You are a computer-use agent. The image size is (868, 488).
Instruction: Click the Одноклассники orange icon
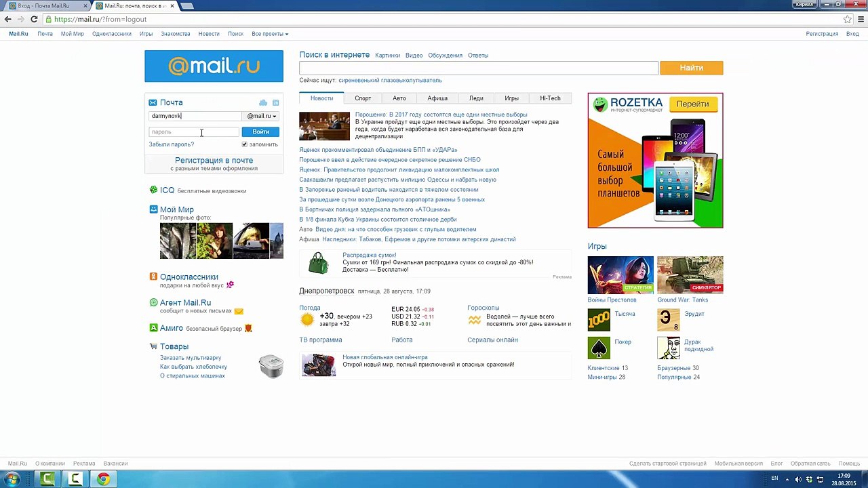[153, 277]
